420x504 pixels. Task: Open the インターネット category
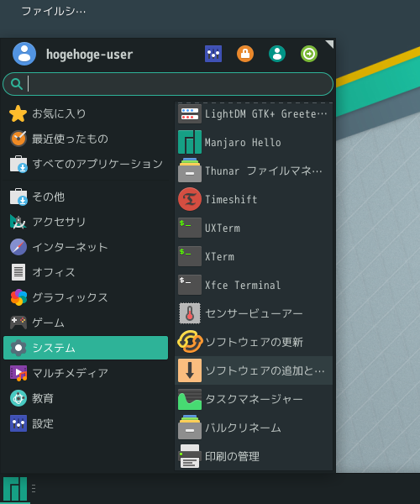[x=86, y=247]
